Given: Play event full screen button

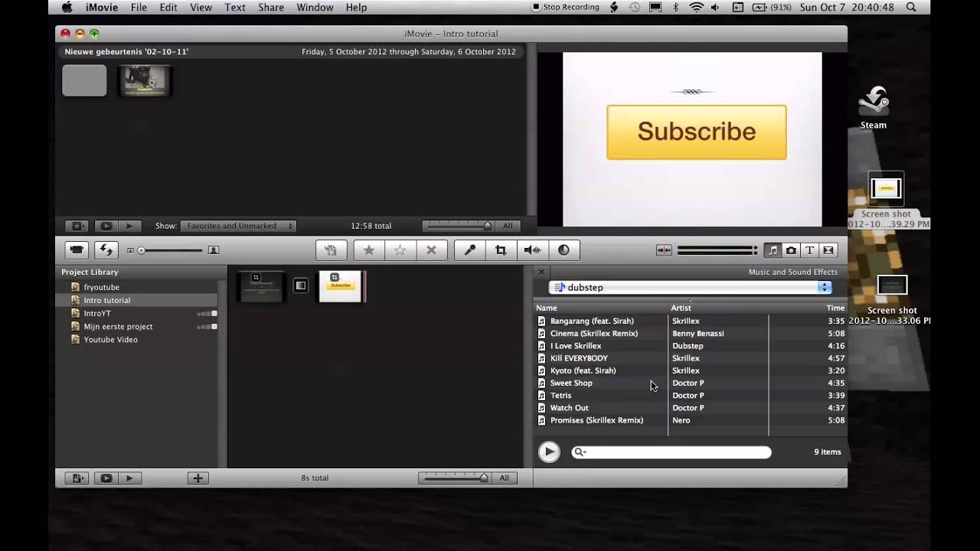Looking at the screenshot, I should coord(106,226).
